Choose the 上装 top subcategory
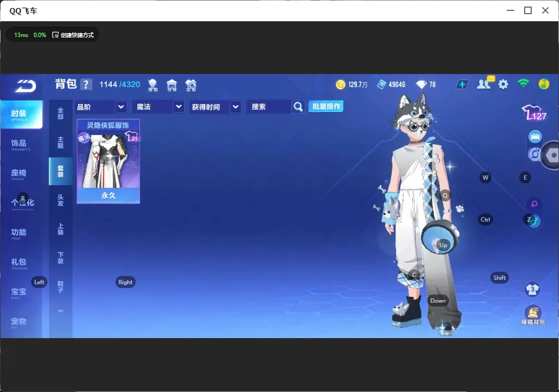The height and width of the screenshot is (392, 559). [x=60, y=229]
